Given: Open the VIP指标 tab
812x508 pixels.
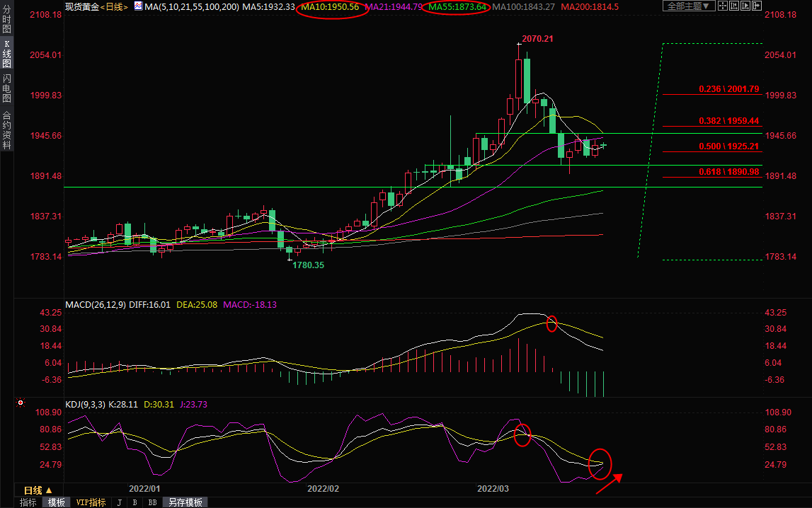Looking at the screenshot, I should [x=91, y=502].
